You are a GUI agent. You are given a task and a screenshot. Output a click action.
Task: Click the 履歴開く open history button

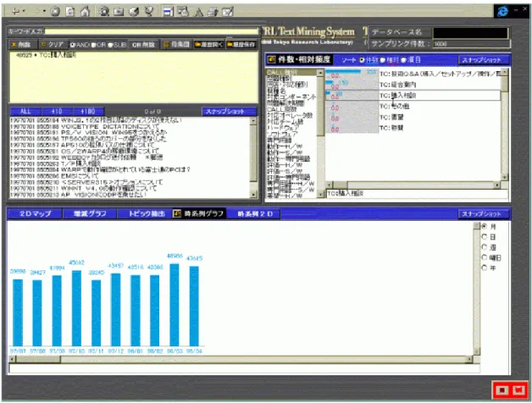(x=208, y=44)
